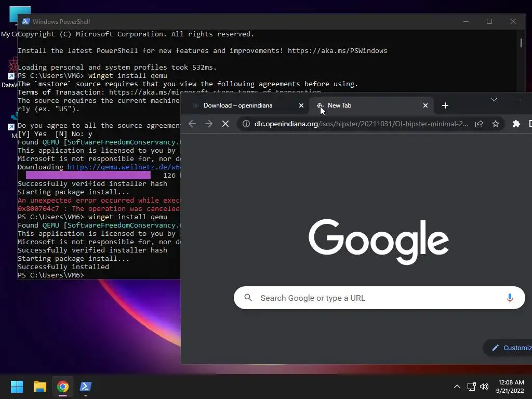Click the purple download progress bar
This screenshot has width=532, height=399.
tap(88, 175)
